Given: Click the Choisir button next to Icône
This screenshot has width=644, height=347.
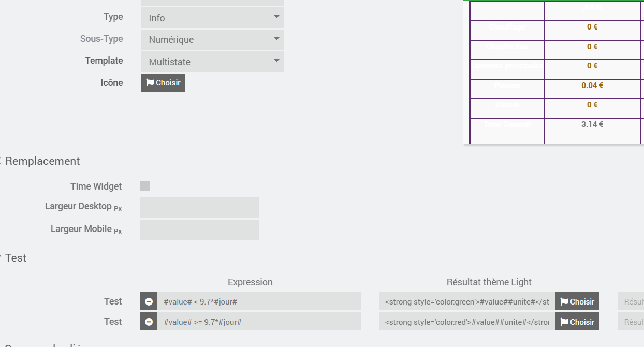Looking at the screenshot, I should click(163, 83).
